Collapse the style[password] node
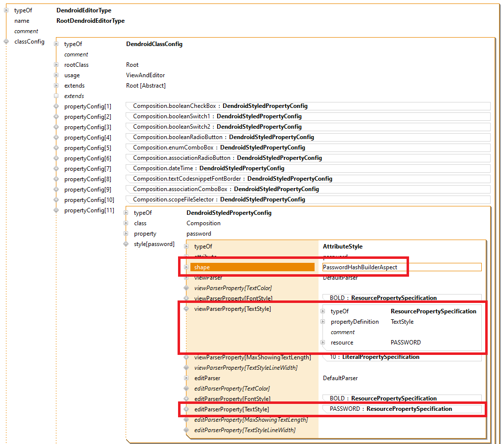Viewport: 504px width, 444px height. pos(126,244)
